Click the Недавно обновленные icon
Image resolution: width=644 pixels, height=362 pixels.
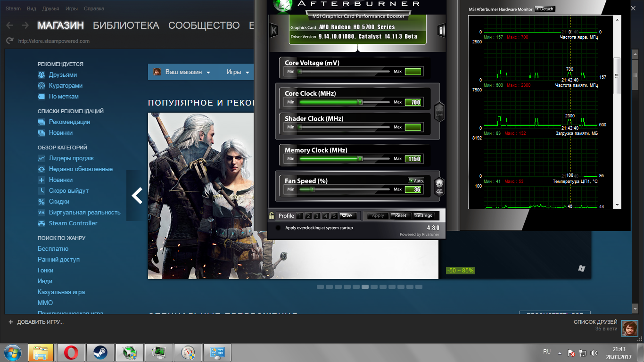pyautogui.click(x=41, y=169)
